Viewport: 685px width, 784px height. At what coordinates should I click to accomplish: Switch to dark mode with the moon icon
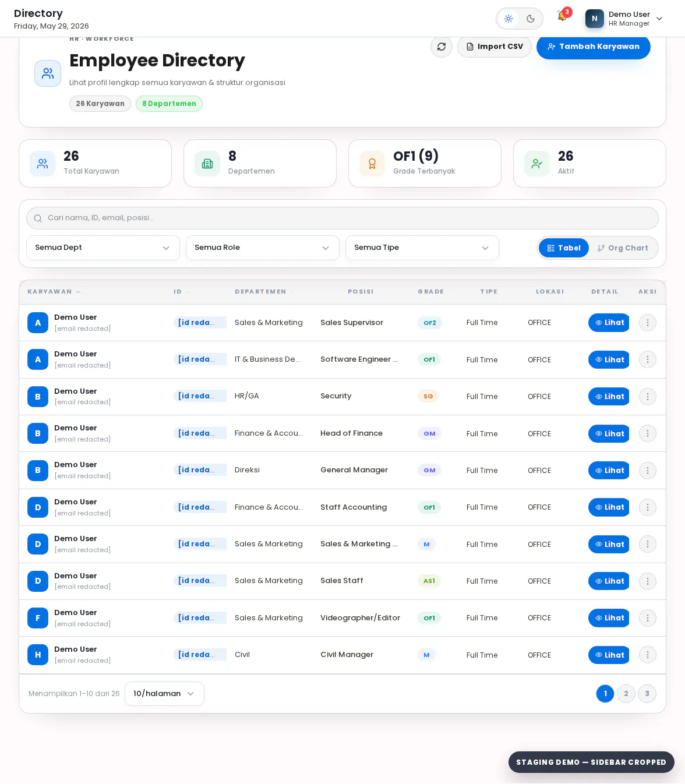531,19
